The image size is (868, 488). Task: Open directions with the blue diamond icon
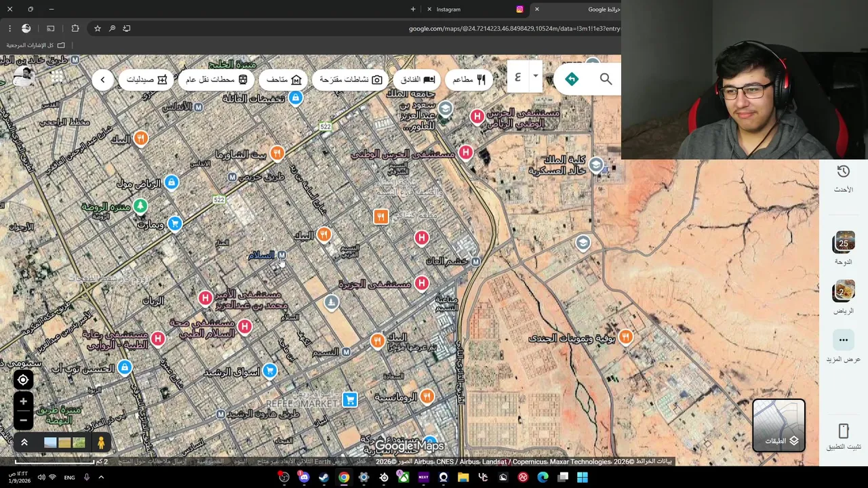[x=572, y=79]
